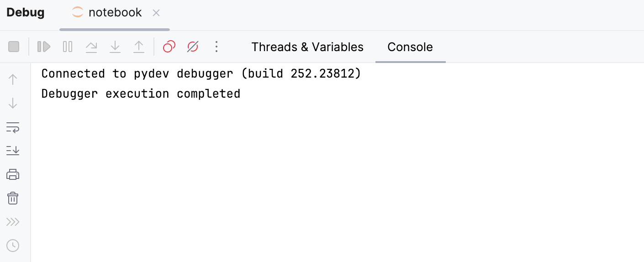The width and height of the screenshot is (644, 262).
Task: Click the Step Over icon
Action: tap(91, 47)
